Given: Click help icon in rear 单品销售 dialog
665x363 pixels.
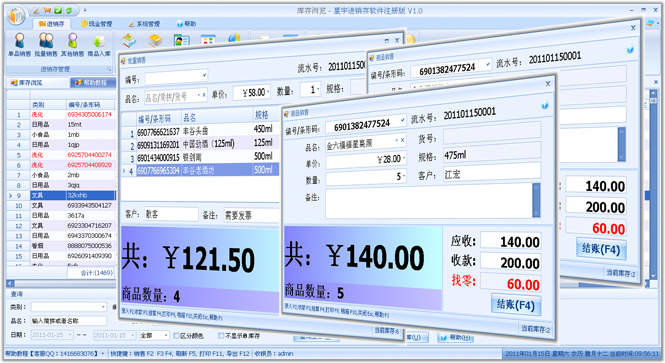Looking at the screenshot, I should 630,50.
